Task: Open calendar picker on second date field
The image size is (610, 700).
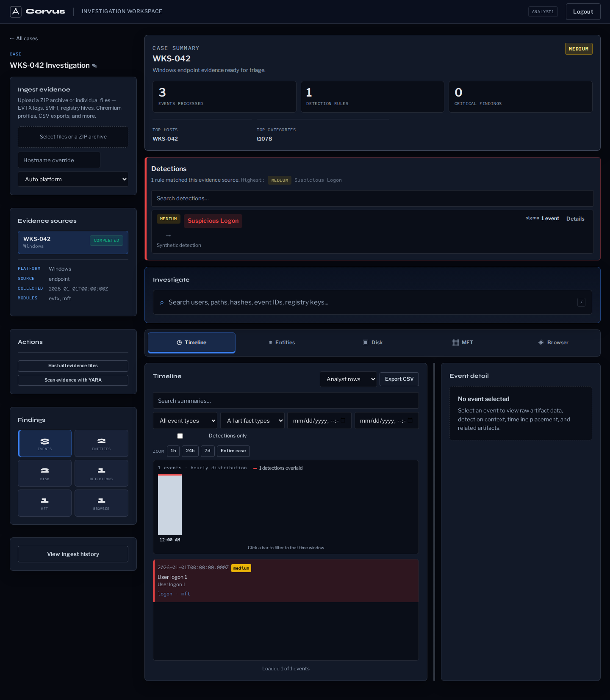Action: coord(410,421)
